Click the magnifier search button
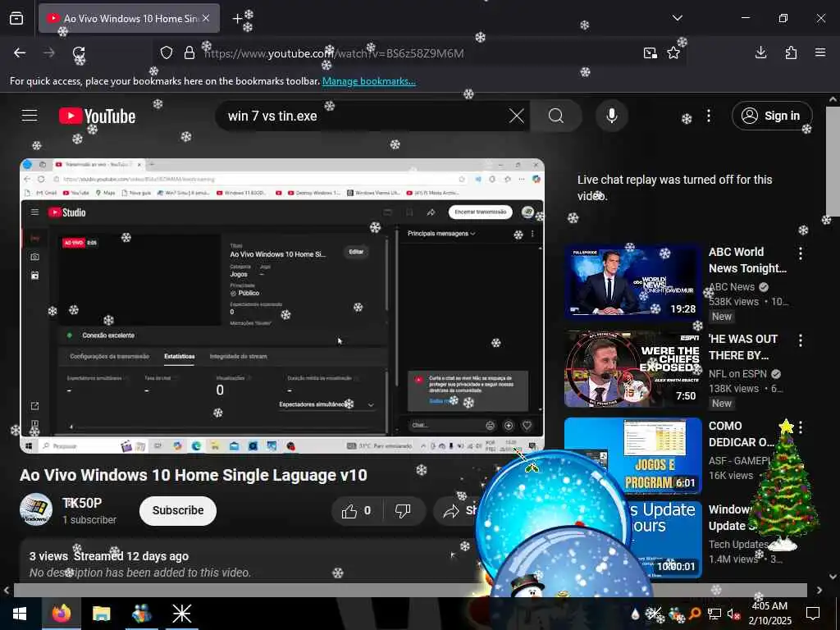This screenshot has height=630, width=840. coord(556,116)
